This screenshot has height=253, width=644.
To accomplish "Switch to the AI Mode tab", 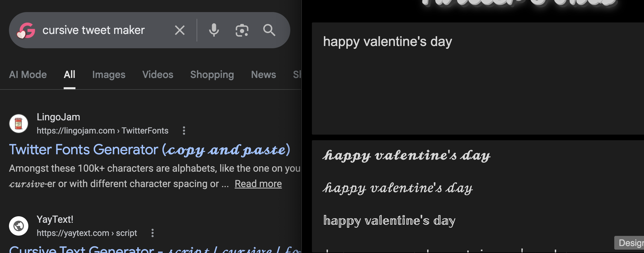I will [x=28, y=75].
